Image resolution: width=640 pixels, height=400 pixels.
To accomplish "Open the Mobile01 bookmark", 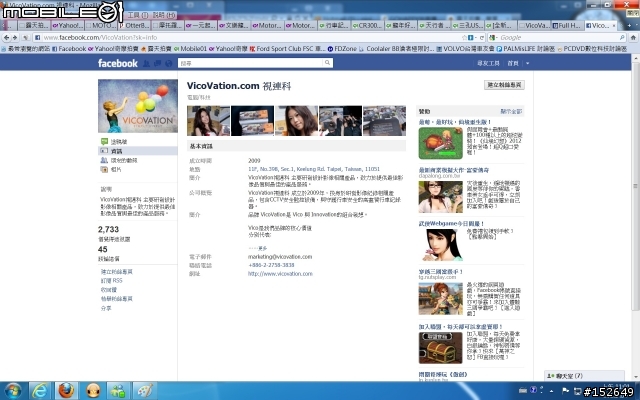I will coord(191,49).
